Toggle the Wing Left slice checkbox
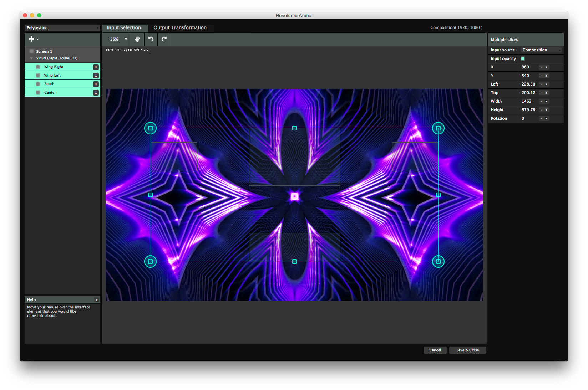The height and width of the screenshot is (390, 588). click(38, 76)
